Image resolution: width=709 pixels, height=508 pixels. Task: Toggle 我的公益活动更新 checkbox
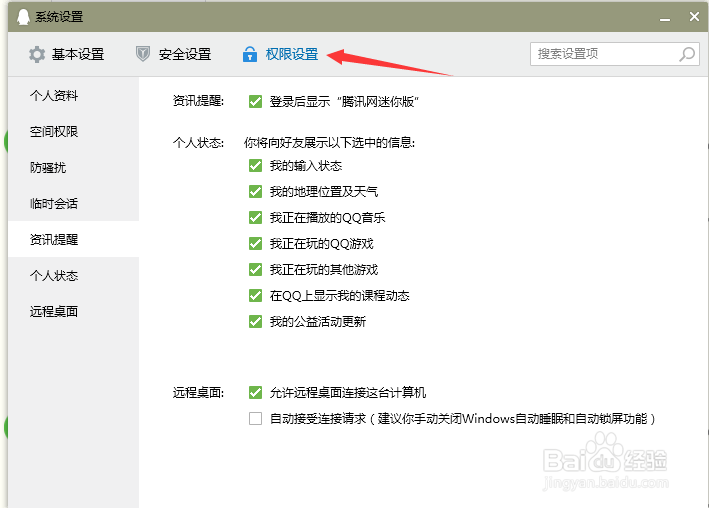click(x=255, y=322)
